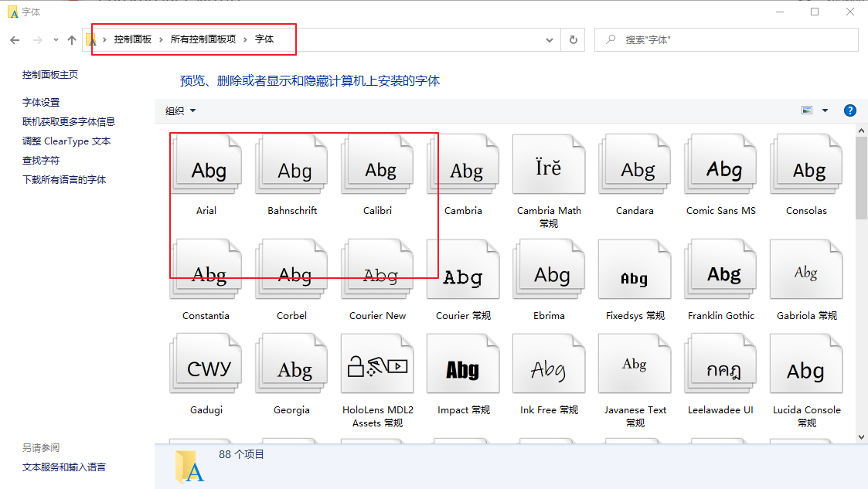Go back with the left arrow
Screen dimensions: 868x489
point(15,40)
